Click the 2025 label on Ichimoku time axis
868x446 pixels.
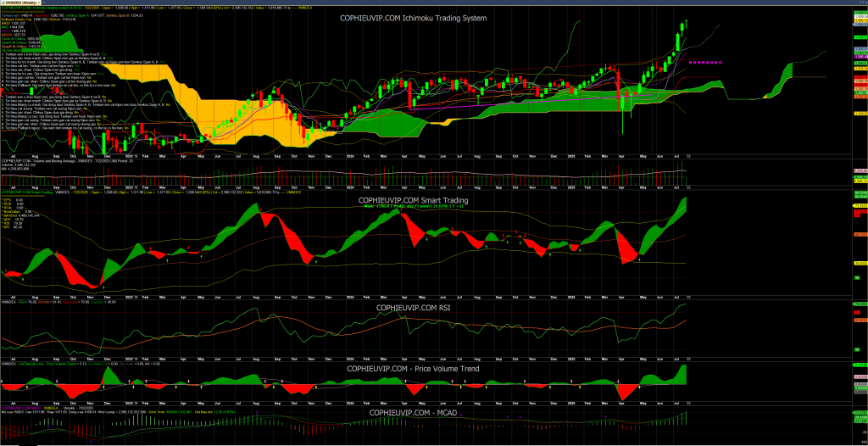pos(571,158)
